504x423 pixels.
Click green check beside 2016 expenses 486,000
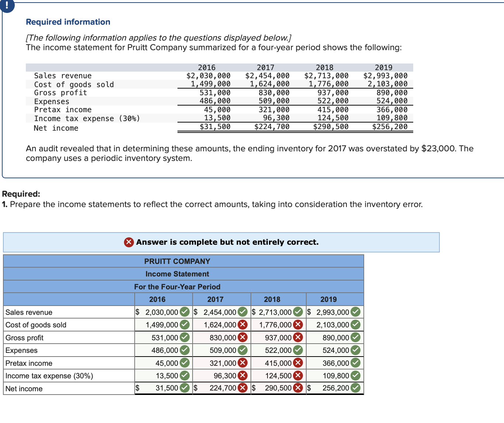[x=185, y=350]
